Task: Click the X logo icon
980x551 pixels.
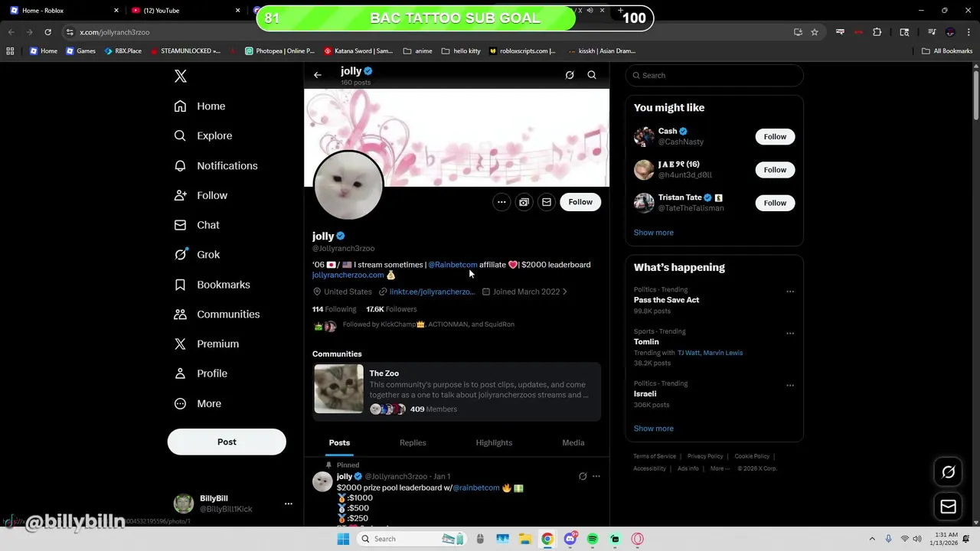Action: [x=181, y=76]
